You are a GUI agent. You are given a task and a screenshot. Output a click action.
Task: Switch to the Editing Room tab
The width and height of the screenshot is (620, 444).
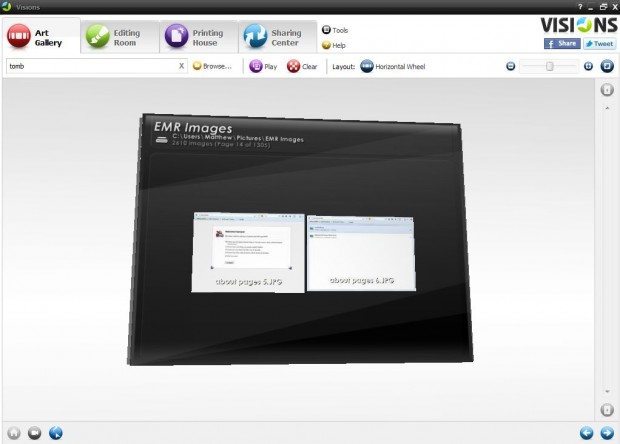click(x=120, y=37)
